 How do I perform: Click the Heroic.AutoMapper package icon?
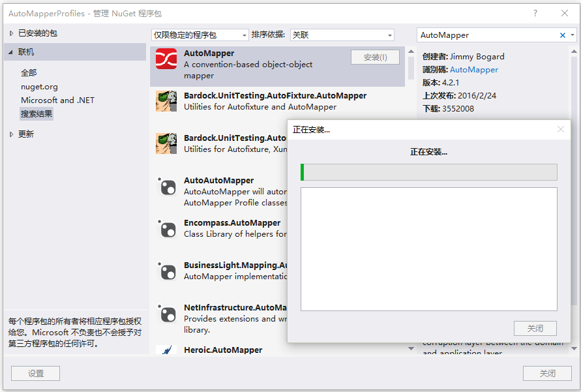(x=166, y=350)
